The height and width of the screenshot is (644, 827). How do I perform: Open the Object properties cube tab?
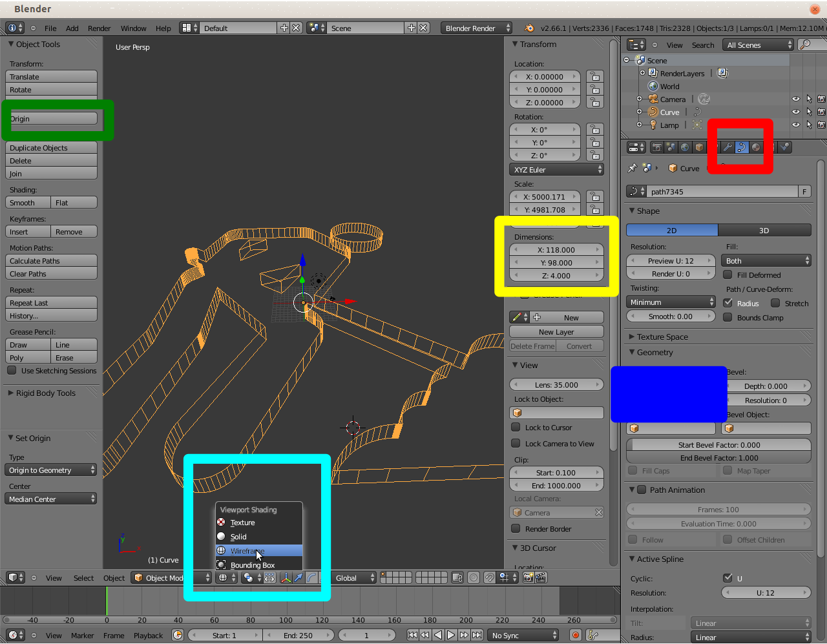pyautogui.click(x=699, y=147)
